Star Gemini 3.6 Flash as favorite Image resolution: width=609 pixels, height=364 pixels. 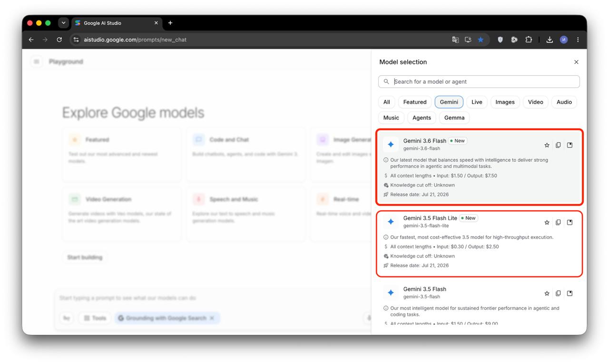[547, 145]
